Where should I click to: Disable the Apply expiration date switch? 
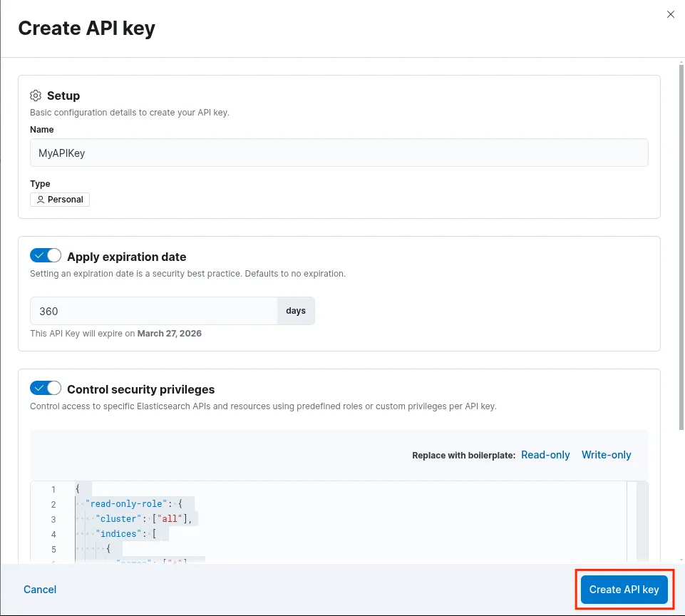pos(46,256)
